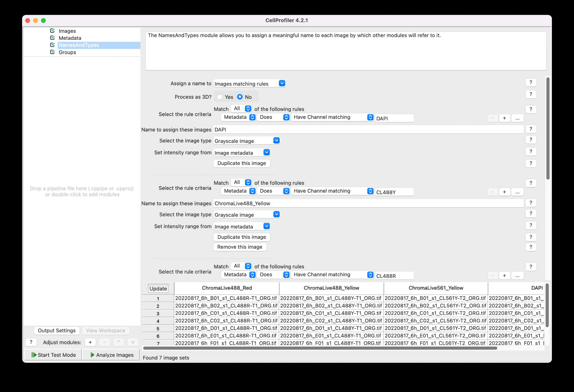Open the Assign a name to dropdown
The height and width of the screenshot is (392, 574).
pyautogui.click(x=249, y=84)
